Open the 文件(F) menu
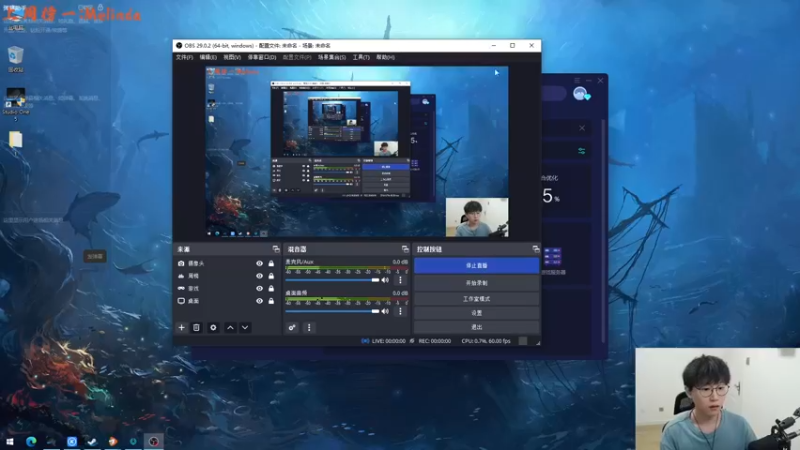This screenshot has width=800, height=450. coord(184,58)
